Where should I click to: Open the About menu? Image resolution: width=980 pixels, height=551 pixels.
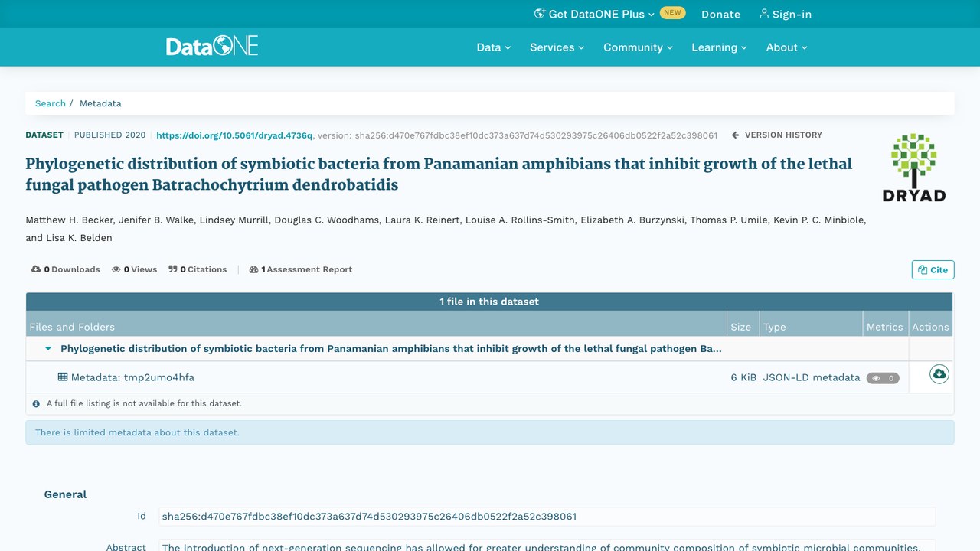786,47
